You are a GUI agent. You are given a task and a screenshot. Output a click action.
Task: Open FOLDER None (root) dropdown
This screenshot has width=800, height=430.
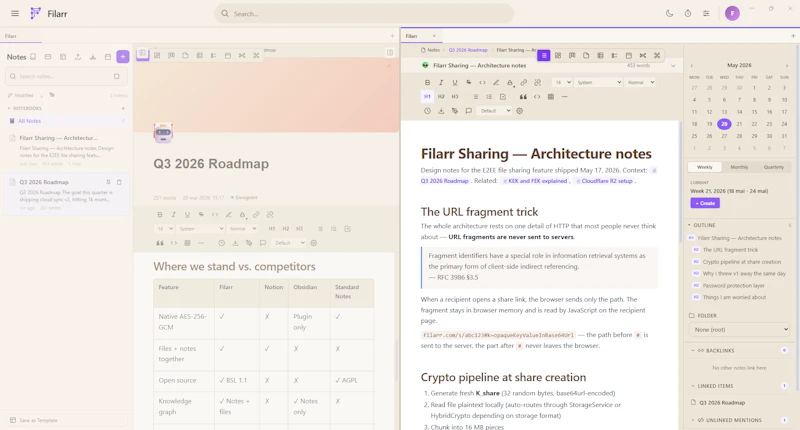pos(739,330)
